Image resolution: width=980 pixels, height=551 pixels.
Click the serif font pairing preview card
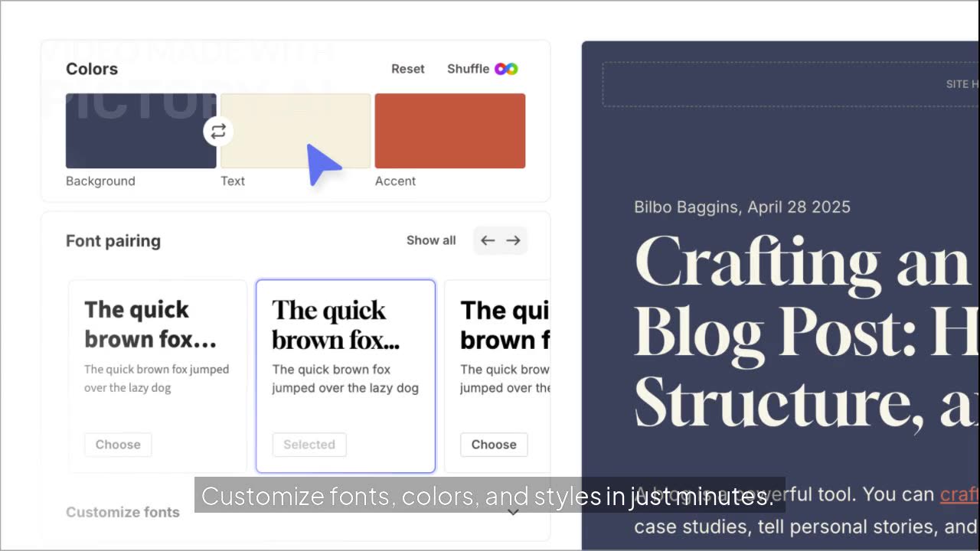[x=345, y=360]
